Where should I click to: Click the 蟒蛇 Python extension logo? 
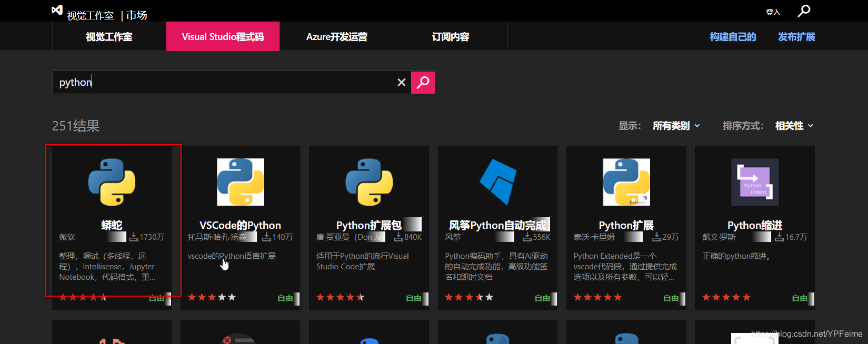click(x=112, y=182)
